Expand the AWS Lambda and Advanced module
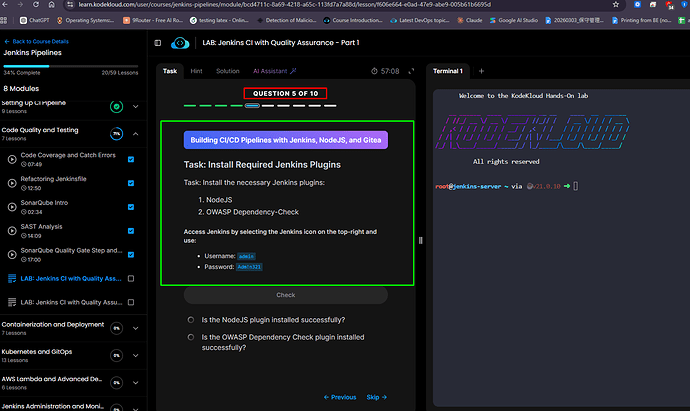The image size is (690, 411). tap(136, 383)
